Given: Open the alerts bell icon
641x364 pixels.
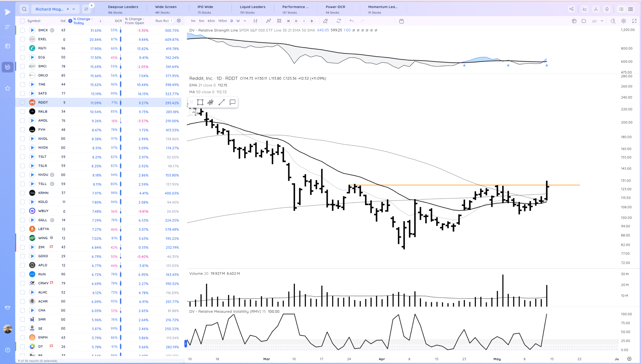Looking at the screenshot, I should (x=607, y=9).
